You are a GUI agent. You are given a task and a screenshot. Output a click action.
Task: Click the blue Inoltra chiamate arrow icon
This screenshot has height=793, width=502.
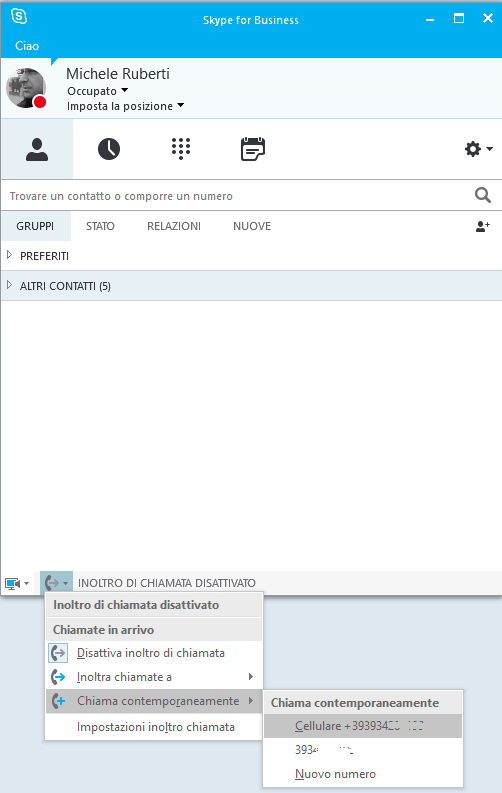(x=58, y=677)
